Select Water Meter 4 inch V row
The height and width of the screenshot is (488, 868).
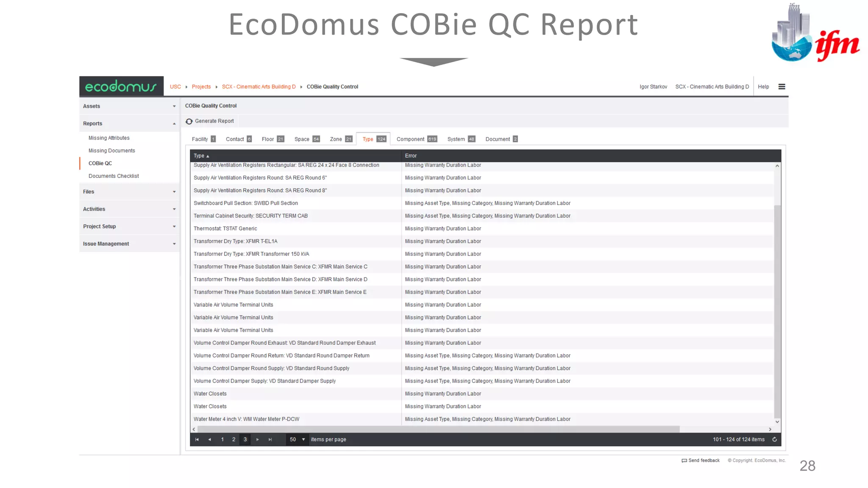482,419
